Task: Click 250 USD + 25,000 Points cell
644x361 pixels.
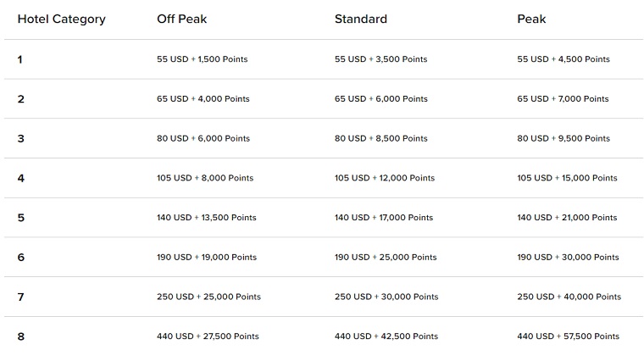Action: click(x=208, y=297)
